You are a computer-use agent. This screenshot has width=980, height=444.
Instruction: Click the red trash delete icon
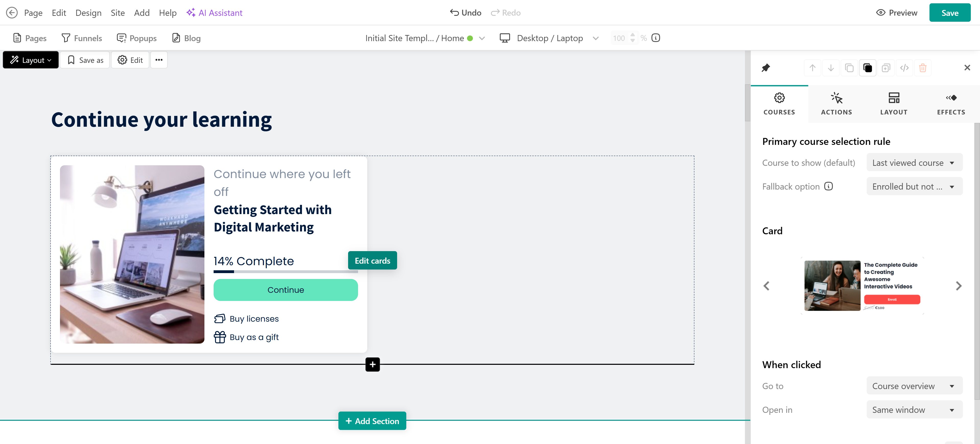(923, 68)
